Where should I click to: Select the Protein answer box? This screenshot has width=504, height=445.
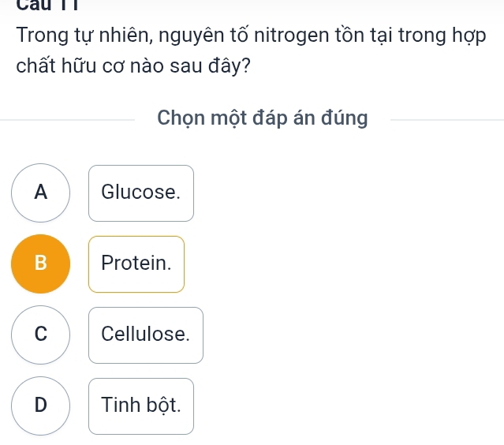tap(136, 264)
